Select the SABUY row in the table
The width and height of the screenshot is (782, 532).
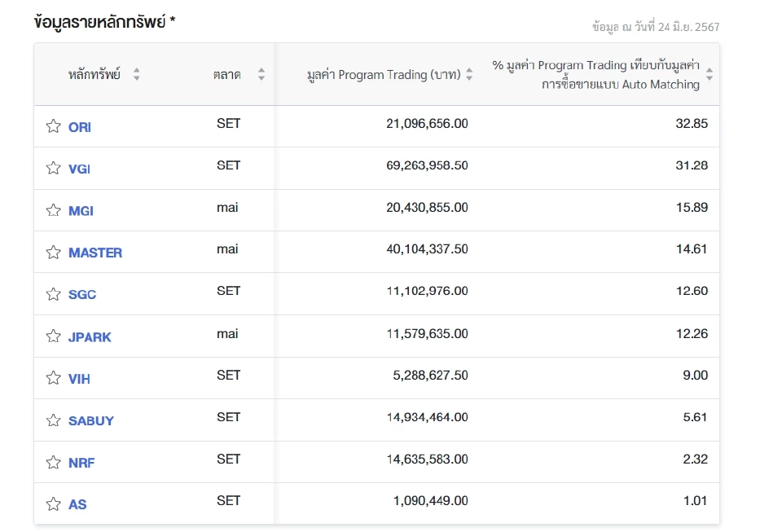click(375, 420)
